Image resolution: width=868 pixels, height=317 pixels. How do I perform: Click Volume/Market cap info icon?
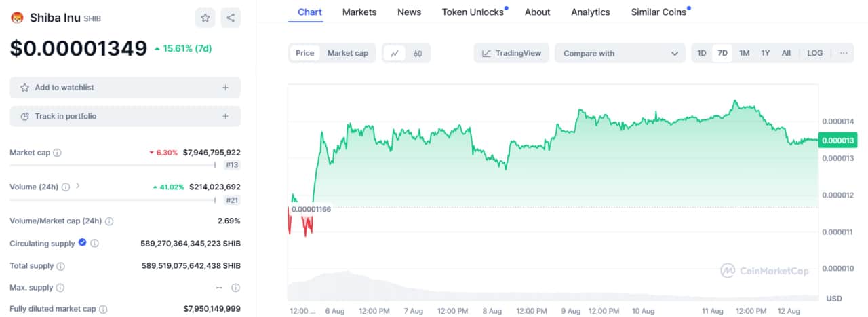tap(109, 221)
